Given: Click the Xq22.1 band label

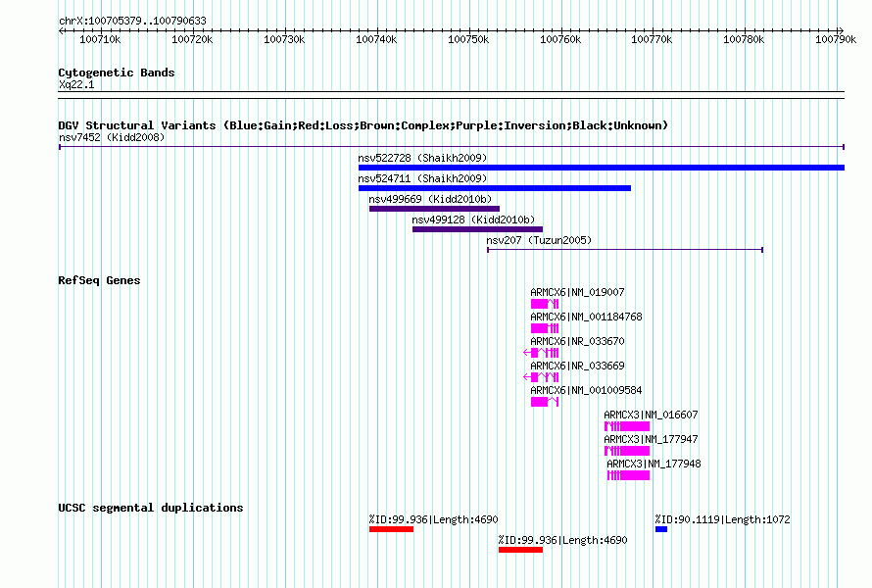Looking at the screenshot, I should pyautogui.click(x=76, y=84).
